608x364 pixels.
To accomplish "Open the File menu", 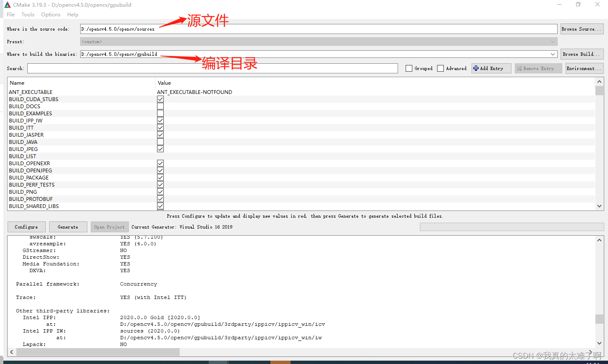I will point(11,14).
